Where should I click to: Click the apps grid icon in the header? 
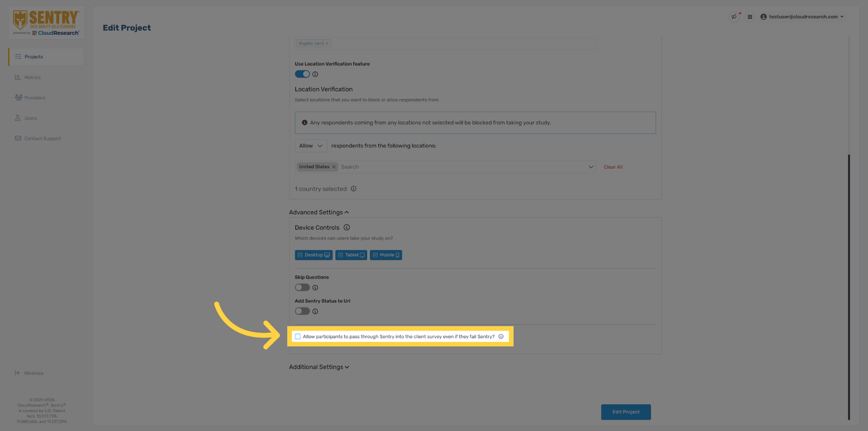[x=750, y=17]
